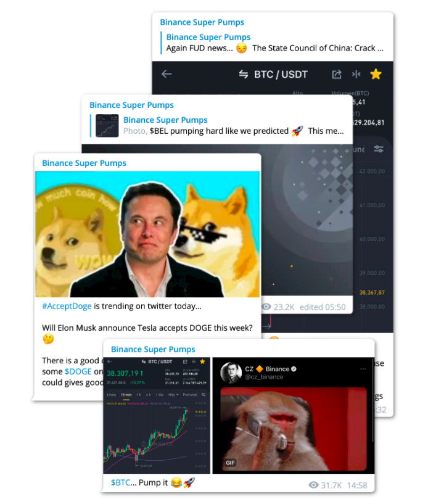Image resolution: width=428 pixels, height=504 pixels.
Task: Click the compress chart icon near the star
Action: (x=356, y=74)
